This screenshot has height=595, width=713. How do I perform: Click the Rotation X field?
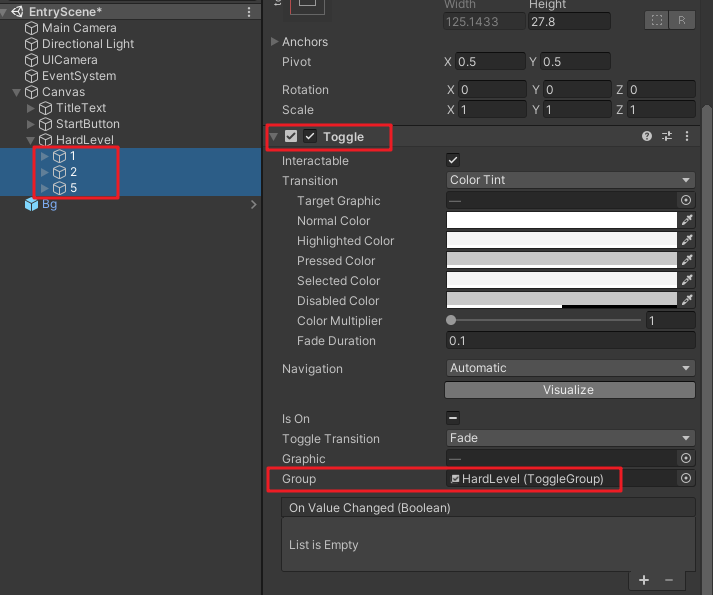click(492, 90)
